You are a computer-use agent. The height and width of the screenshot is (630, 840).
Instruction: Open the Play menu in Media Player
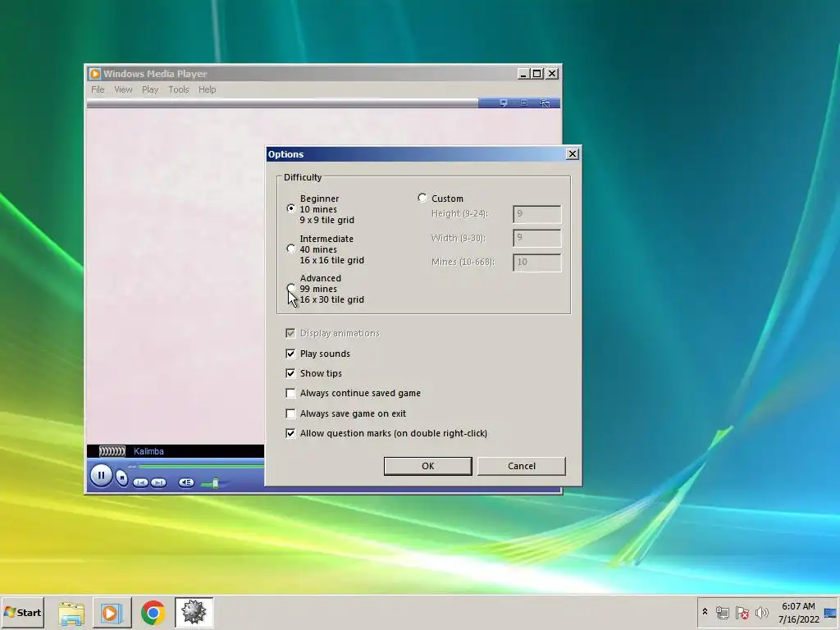(150, 89)
